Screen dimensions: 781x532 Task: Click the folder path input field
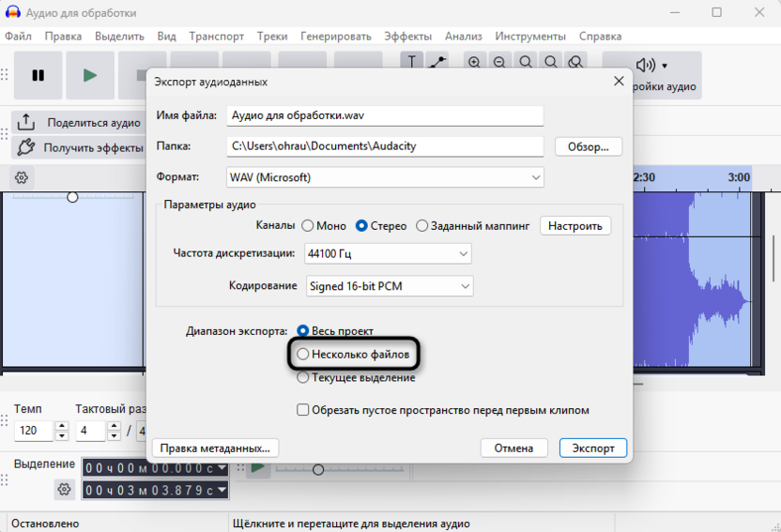(385, 146)
